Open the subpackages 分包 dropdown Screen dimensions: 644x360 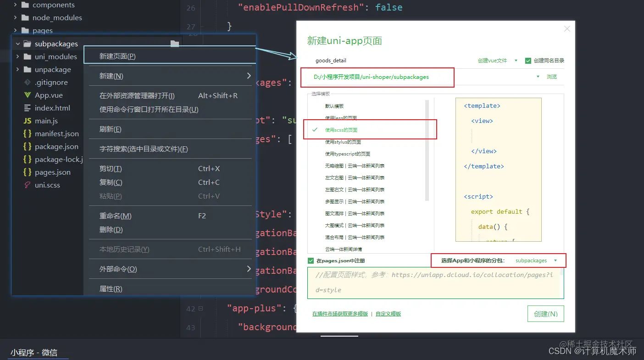pos(536,260)
